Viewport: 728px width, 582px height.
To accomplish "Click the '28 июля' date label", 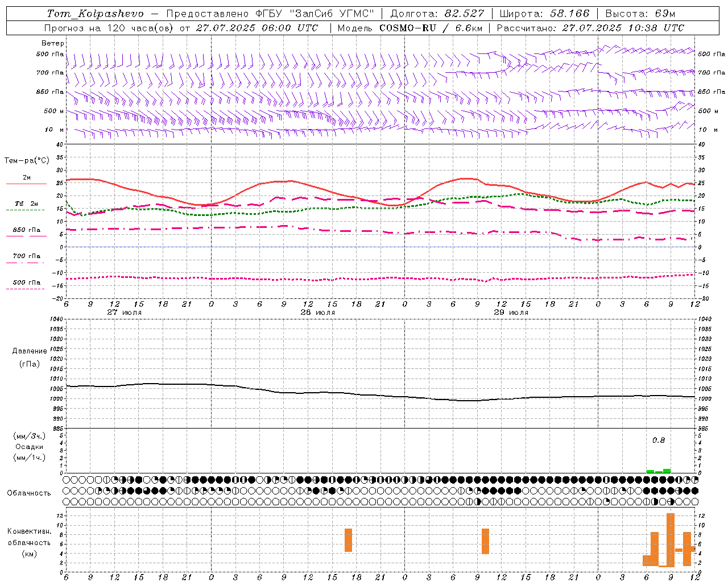I will click(x=317, y=313).
